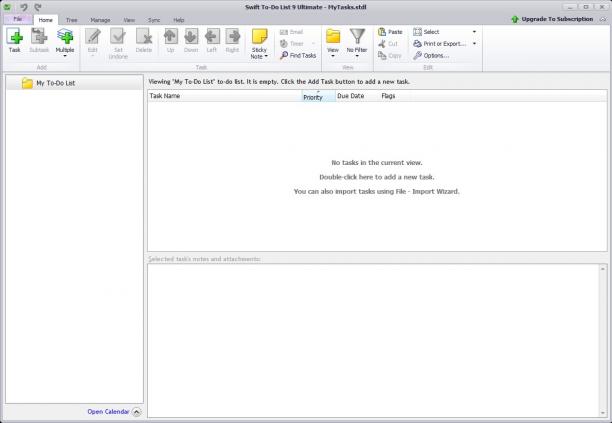612x423 pixels.
Task: Collapse the ribbon arrow at top right
Action: [603, 19]
